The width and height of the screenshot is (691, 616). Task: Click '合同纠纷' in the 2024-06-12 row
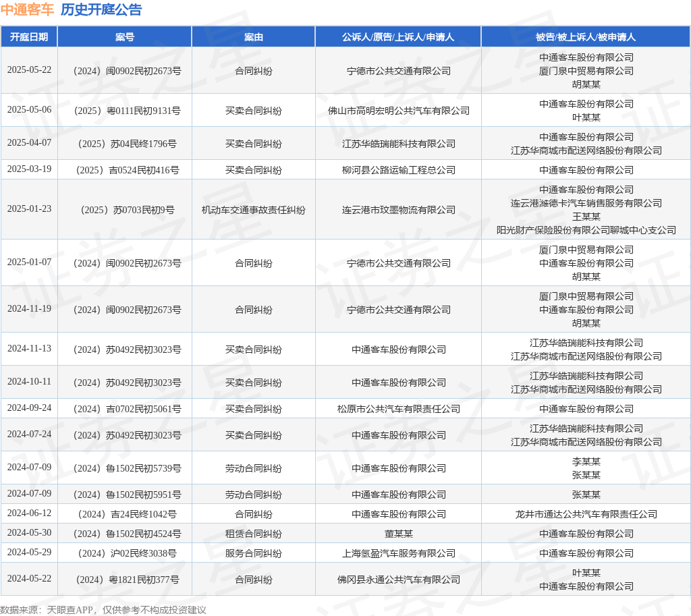pyautogui.click(x=254, y=514)
